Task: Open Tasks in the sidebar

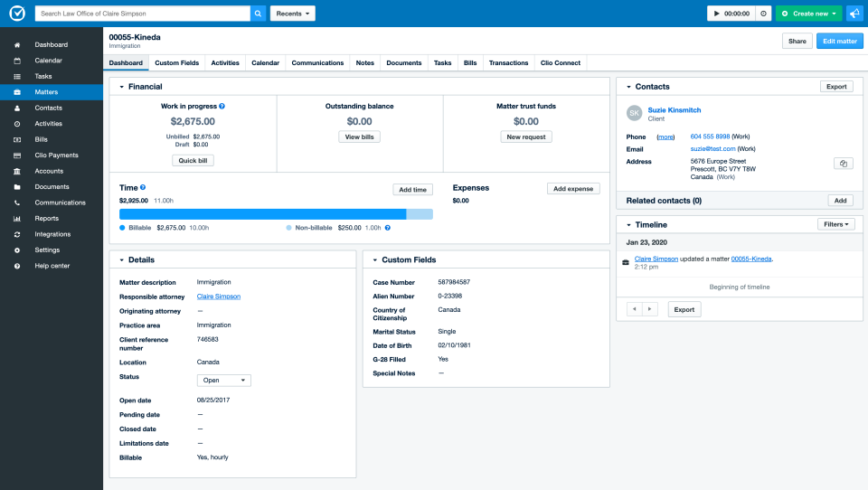Action: pos(52,77)
